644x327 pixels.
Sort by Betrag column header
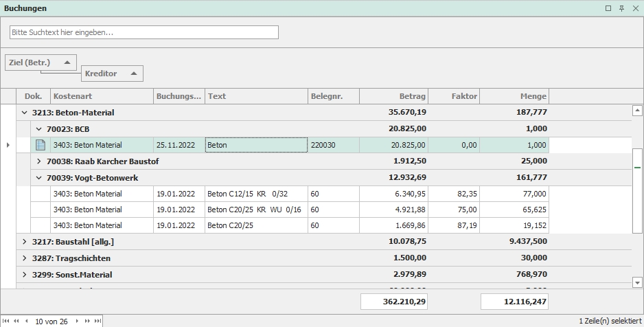(393, 96)
